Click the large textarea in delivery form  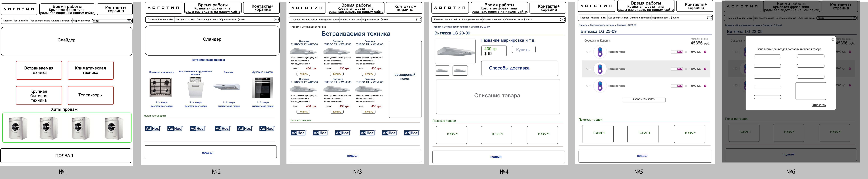(x=811, y=91)
